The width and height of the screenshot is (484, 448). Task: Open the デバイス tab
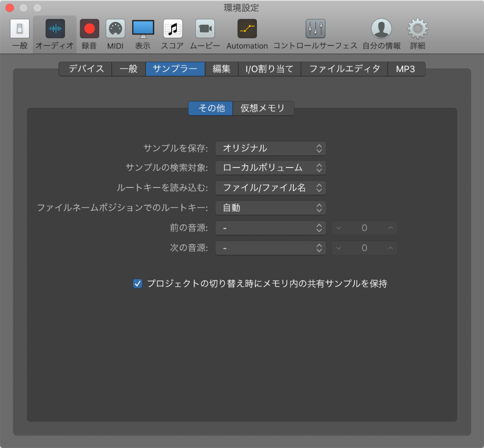pyautogui.click(x=84, y=69)
